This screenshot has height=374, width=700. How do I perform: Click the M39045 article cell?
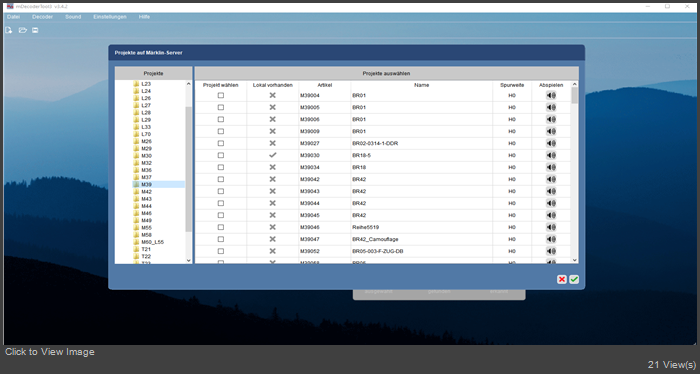pyautogui.click(x=325, y=216)
